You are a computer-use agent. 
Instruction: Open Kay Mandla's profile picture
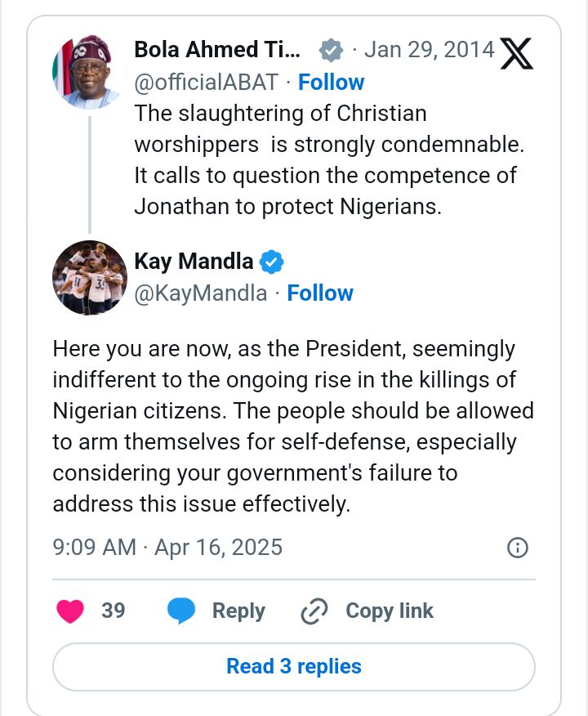click(89, 278)
